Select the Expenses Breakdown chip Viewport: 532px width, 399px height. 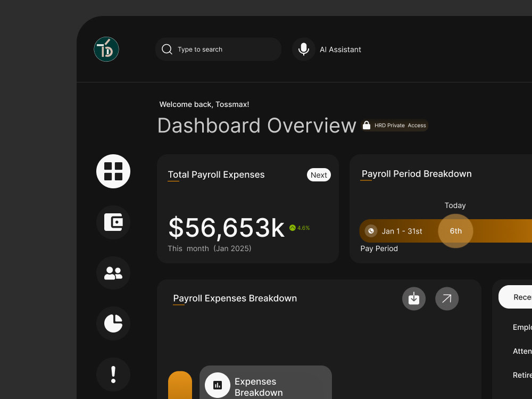coord(265,383)
